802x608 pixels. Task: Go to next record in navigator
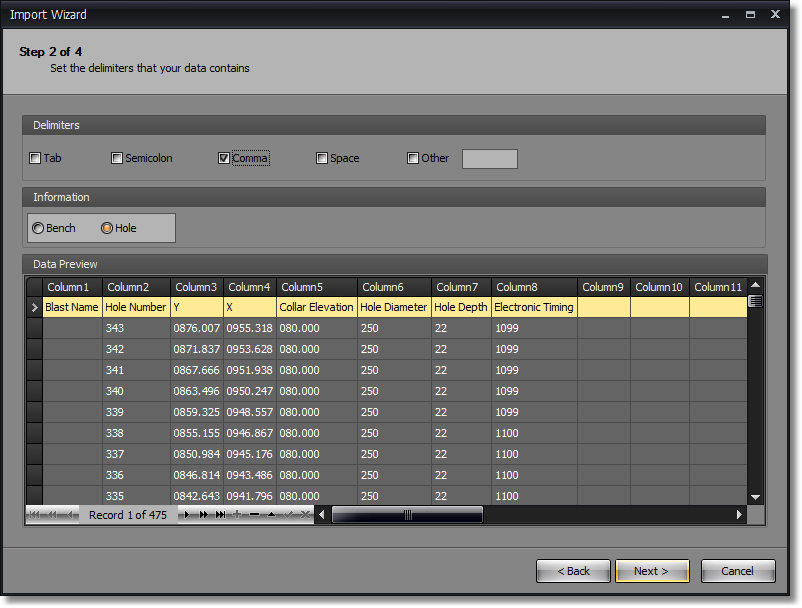187,515
